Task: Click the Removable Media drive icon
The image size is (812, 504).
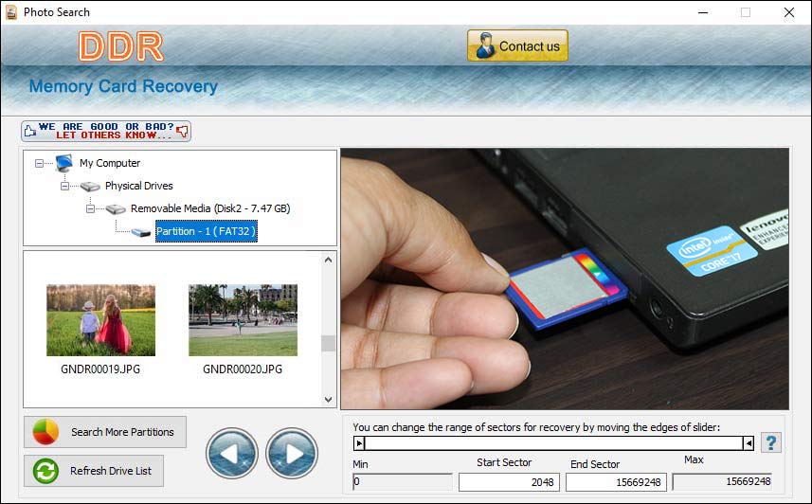Action: pos(116,208)
